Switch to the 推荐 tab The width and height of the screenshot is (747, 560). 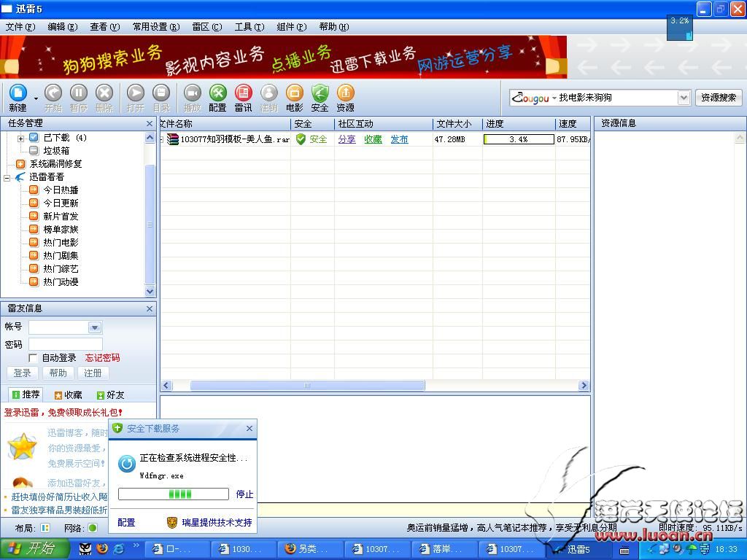[x=26, y=394]
